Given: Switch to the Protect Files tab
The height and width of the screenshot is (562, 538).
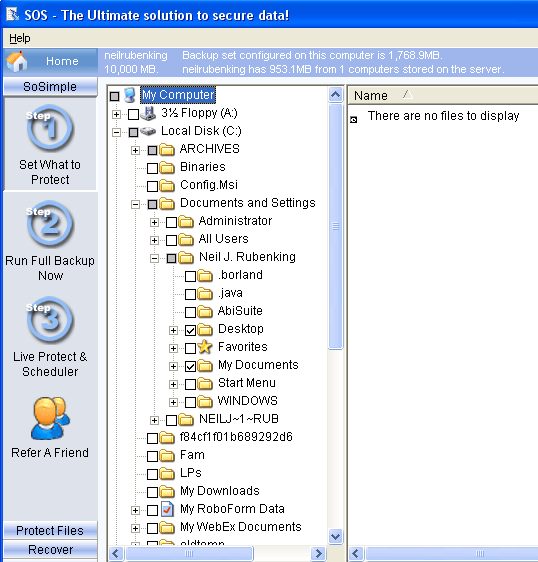Looking at the screenshot, I should coord(50,530).
